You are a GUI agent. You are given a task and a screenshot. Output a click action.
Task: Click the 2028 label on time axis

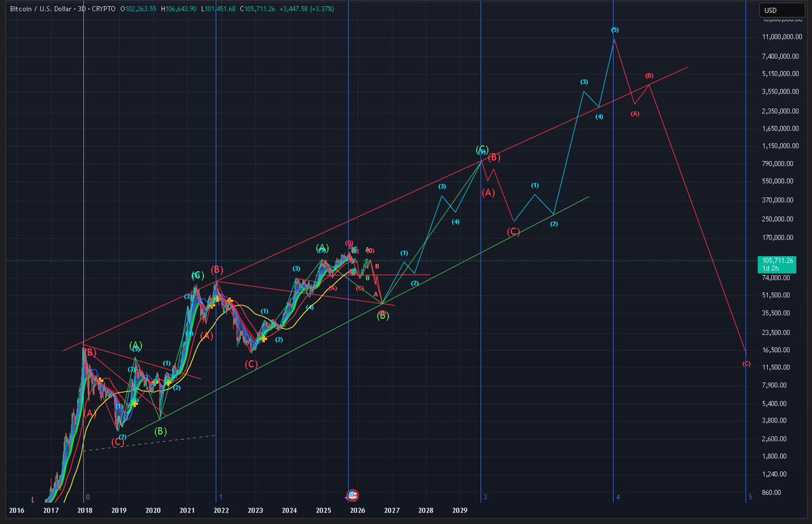(x=426, y=510)
